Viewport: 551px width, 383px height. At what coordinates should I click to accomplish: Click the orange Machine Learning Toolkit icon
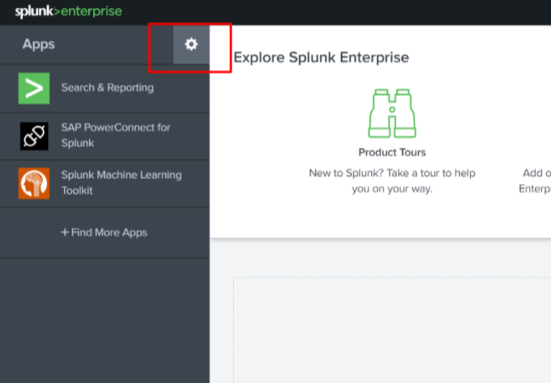(x=34, y=183)
